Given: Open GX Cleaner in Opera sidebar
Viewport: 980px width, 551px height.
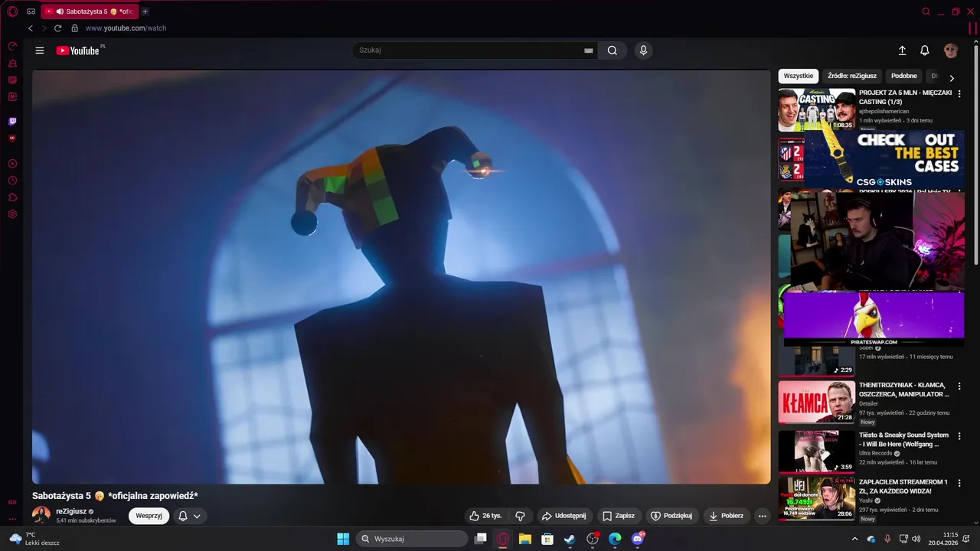Looking at the screenshot, I should point(12,64).
